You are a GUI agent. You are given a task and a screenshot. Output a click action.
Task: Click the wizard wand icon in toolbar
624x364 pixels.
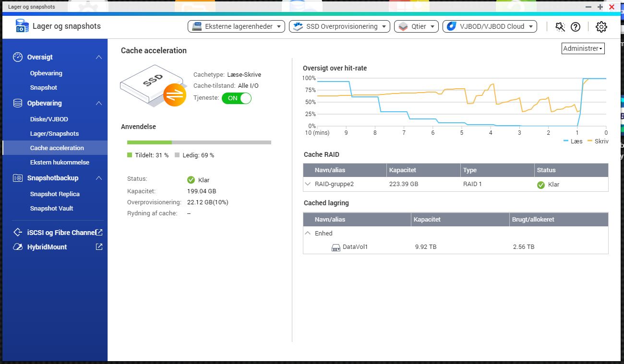click(560, 27)
